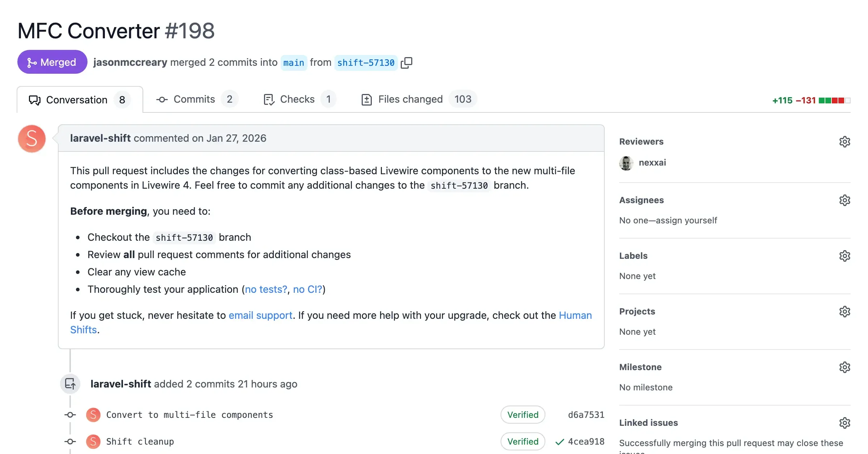Open the Human Shifts link
This screenshot has width=868, height=454.
tap(575, 315)
